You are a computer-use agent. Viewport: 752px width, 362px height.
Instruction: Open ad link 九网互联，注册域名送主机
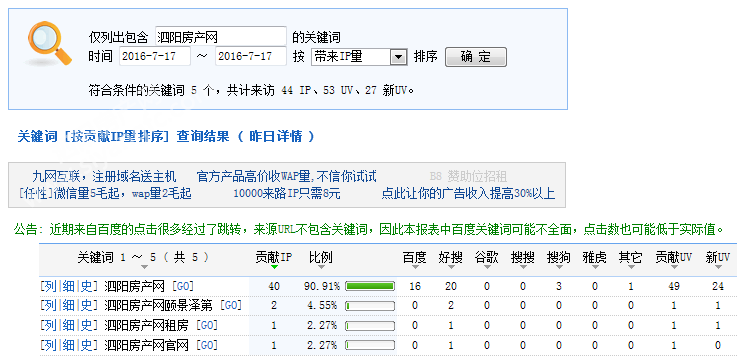point(105,176)
